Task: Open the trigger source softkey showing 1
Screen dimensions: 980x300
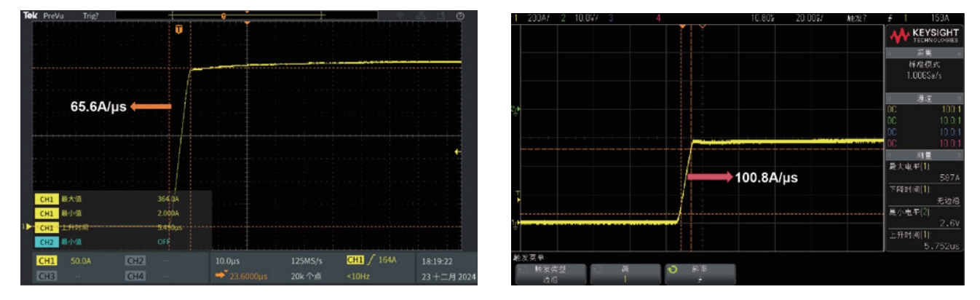Action: 623,274
